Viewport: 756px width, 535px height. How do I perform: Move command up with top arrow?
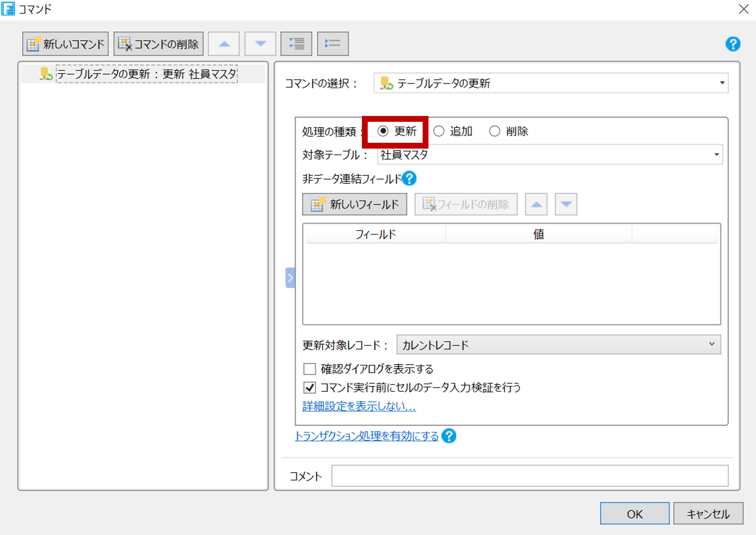tap(224, 44)
